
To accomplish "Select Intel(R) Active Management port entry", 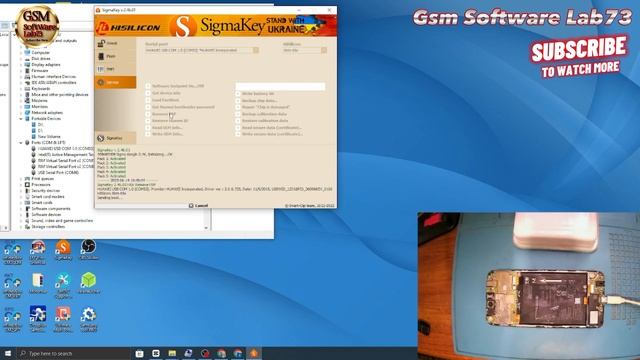I will [x=65, y=155].
